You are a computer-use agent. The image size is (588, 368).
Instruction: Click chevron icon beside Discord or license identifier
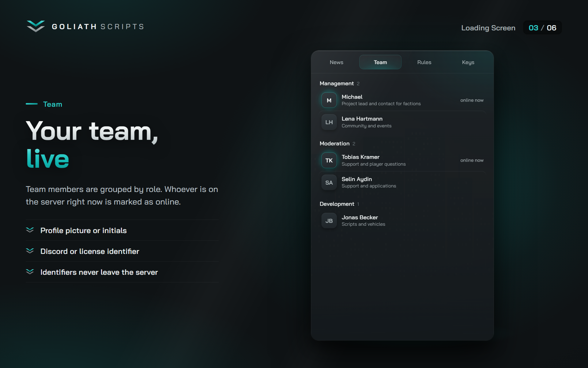30,251
